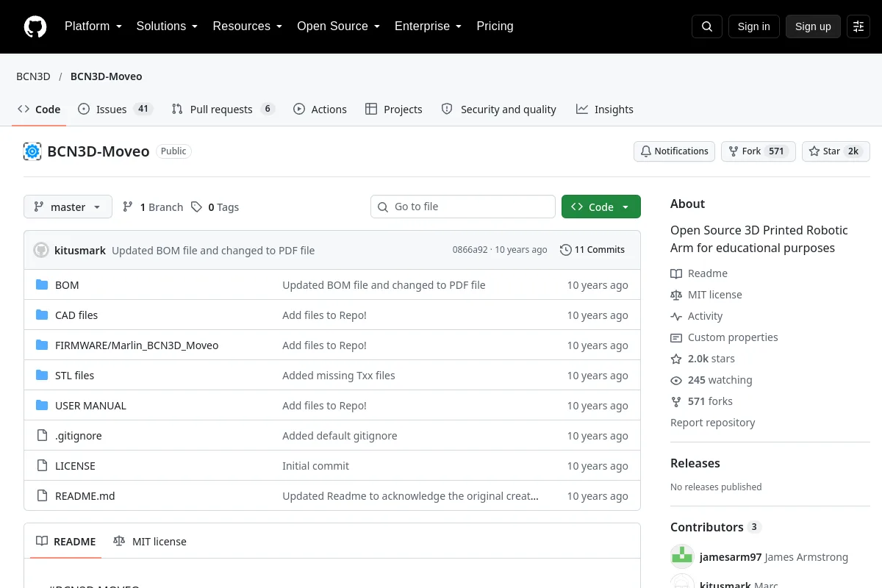
Task: Click the USER MANUAL folder icon
Action: click(x=42, y=406)
